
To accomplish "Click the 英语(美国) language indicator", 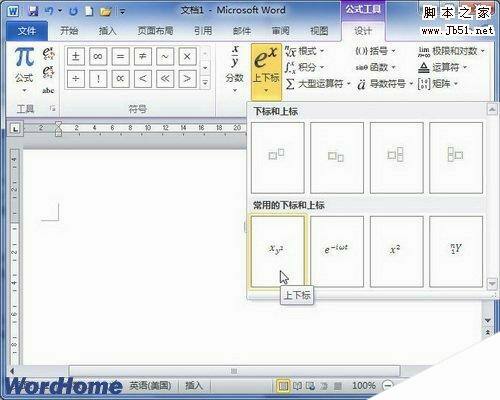I will 150,386.
